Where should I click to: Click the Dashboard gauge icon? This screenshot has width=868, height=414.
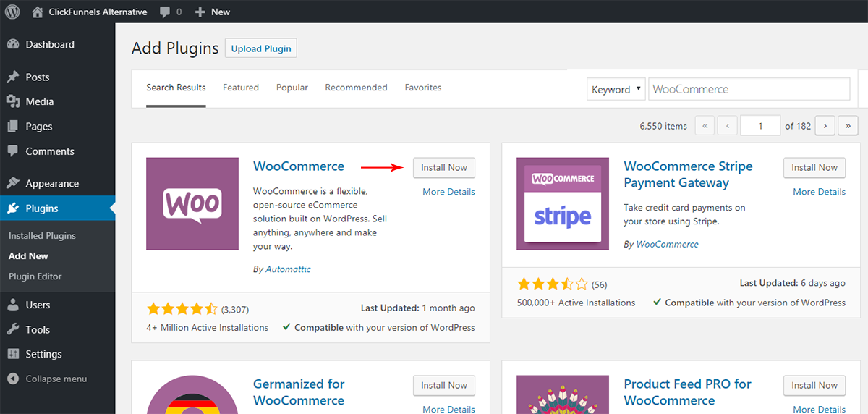[13, 44]
